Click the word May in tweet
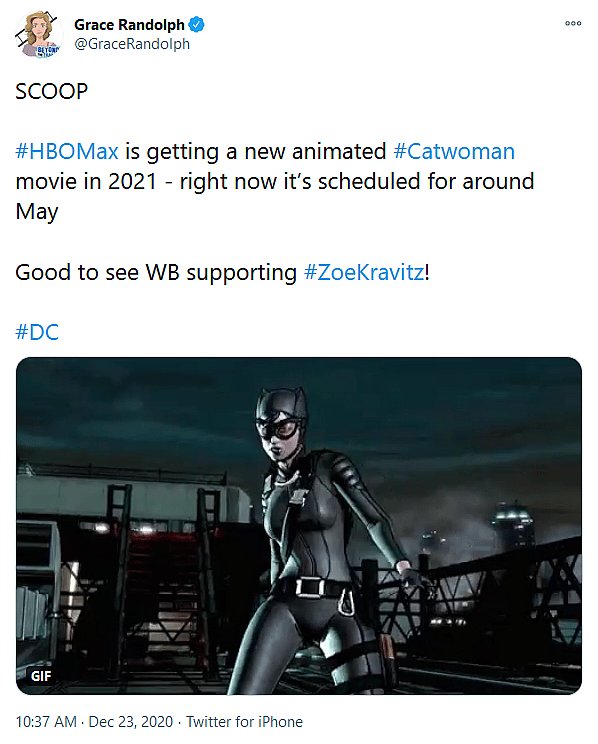The height and width of the screenshot is (744, 598). click(x=37, y=212)
